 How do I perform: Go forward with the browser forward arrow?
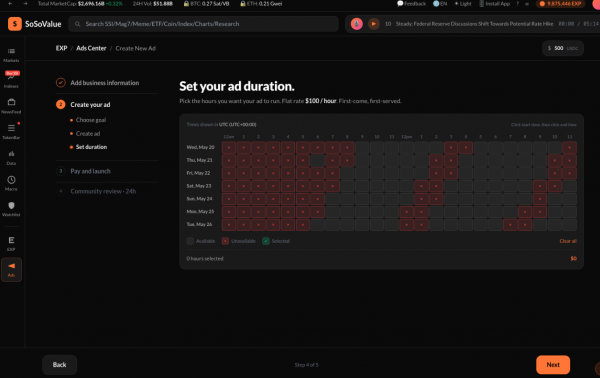coord(25,3)
